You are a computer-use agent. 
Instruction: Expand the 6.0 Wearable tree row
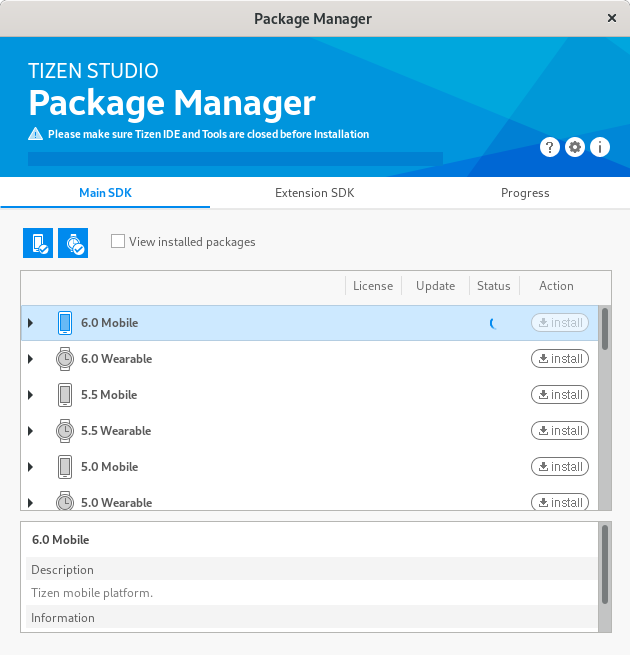click(30, 359)
